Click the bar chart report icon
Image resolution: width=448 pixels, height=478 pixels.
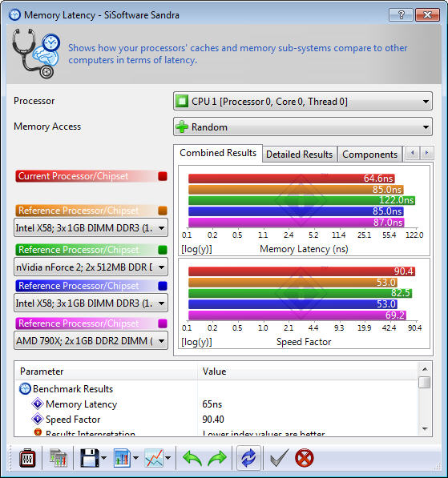[x=122, y=457]
